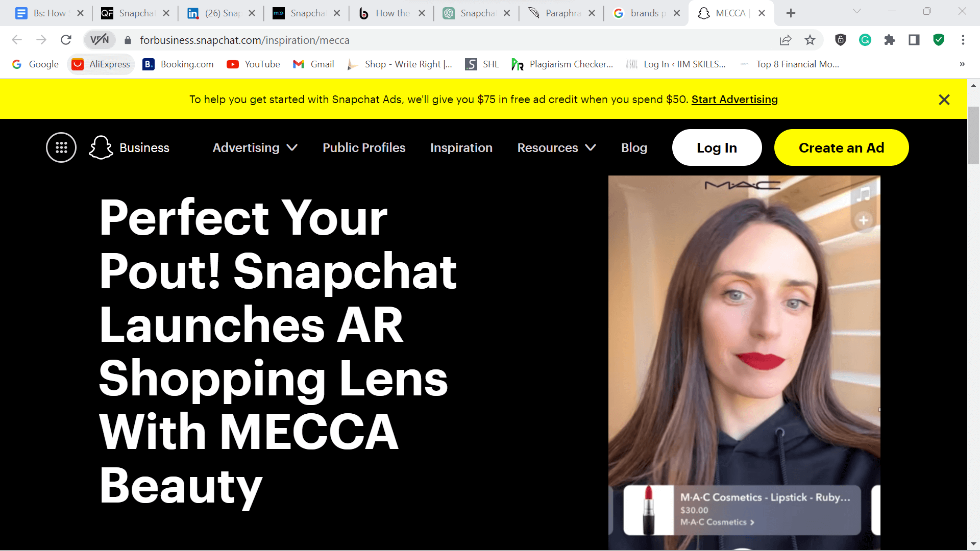Open the apps grid icon beside the ghost logo
Viewport: 980px width, 551px height.
(61, 147)
